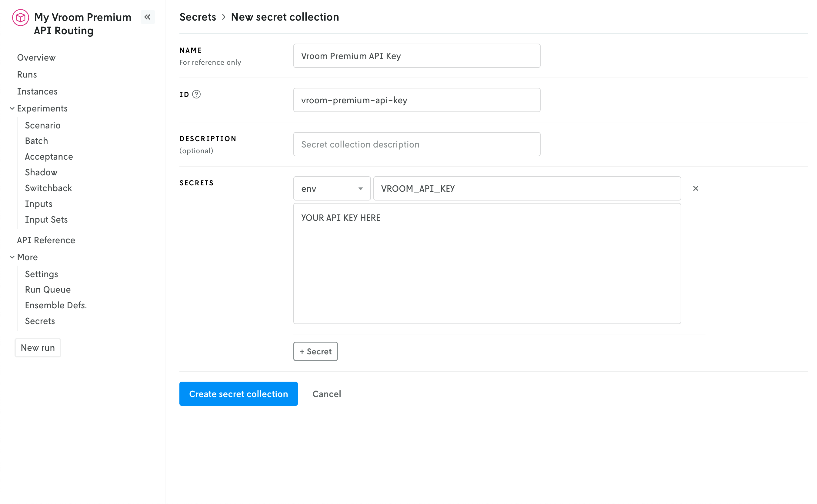
Task: Cancel creating the secret collection
Action: click(x=326, y=394)
